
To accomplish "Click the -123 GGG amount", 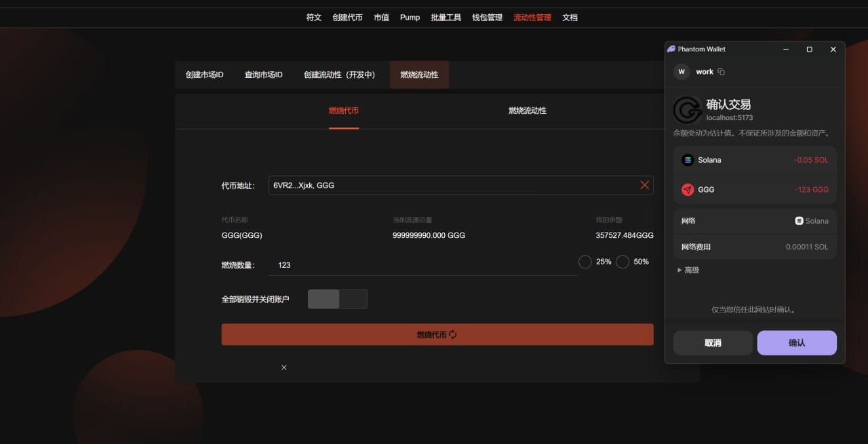I will (811, 190).
